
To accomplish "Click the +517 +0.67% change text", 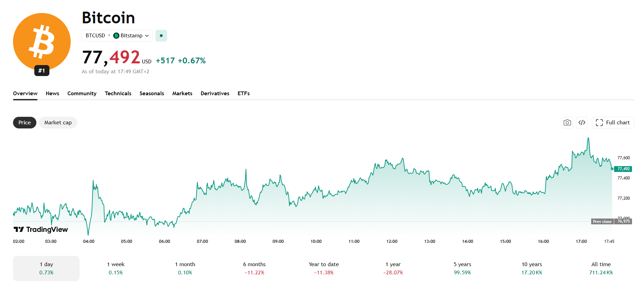I will click(181, 61).
